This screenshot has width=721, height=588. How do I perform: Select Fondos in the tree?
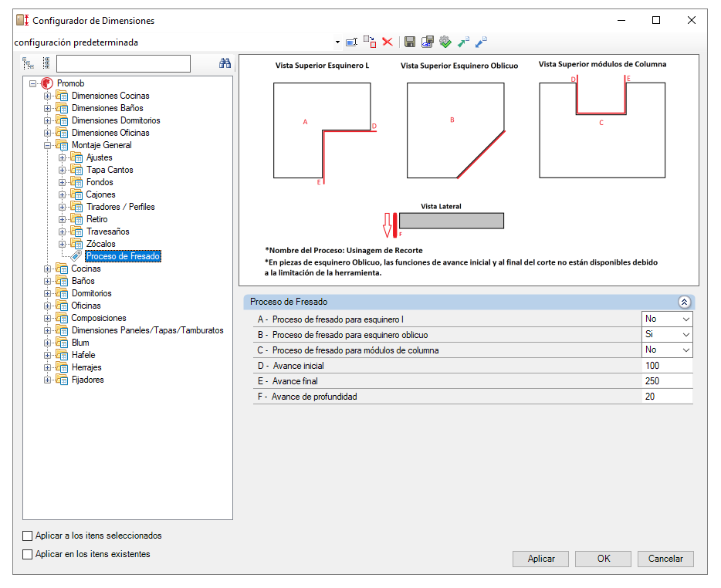(x=100, y=182)
